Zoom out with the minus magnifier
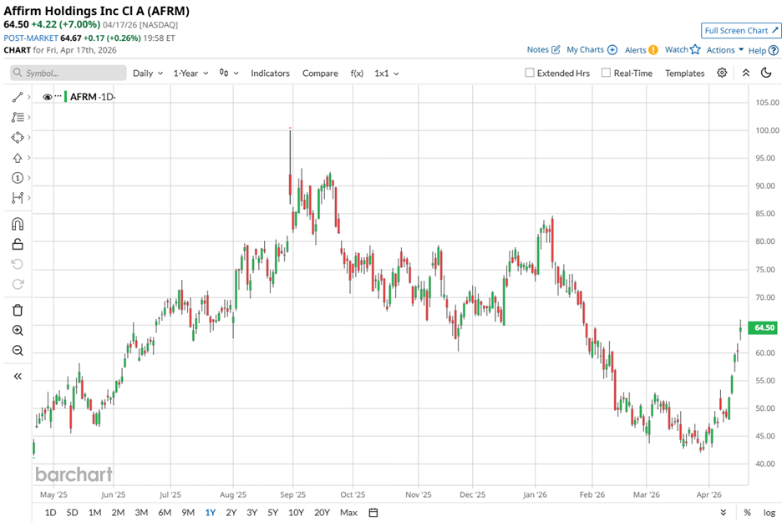This screenshot has width=782, height=532. (x=18, y=351)
